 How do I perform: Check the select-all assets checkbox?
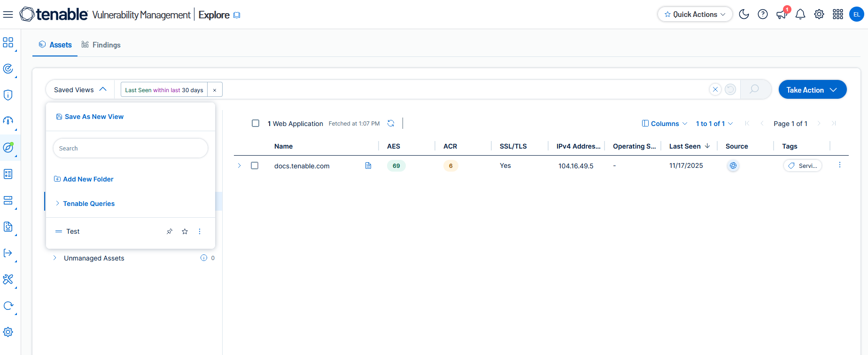click(256, 123)
